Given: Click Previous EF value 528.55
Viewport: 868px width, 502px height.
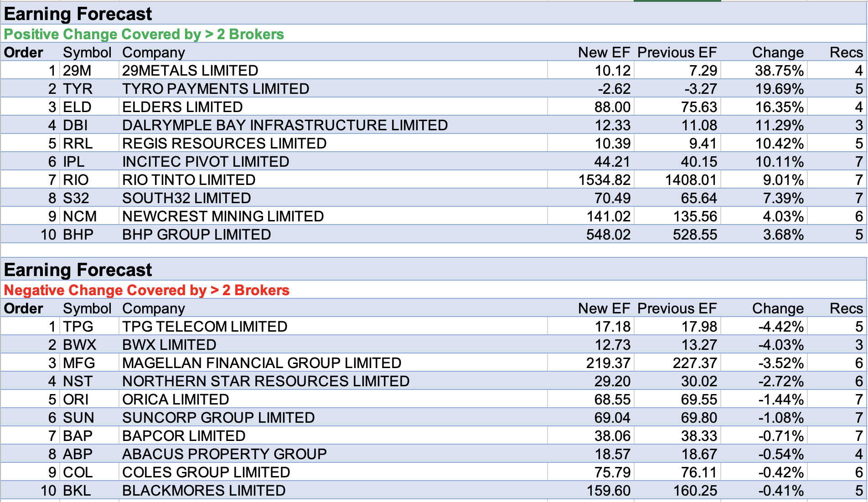Looking at the screenshot, I should click(694, 235).
